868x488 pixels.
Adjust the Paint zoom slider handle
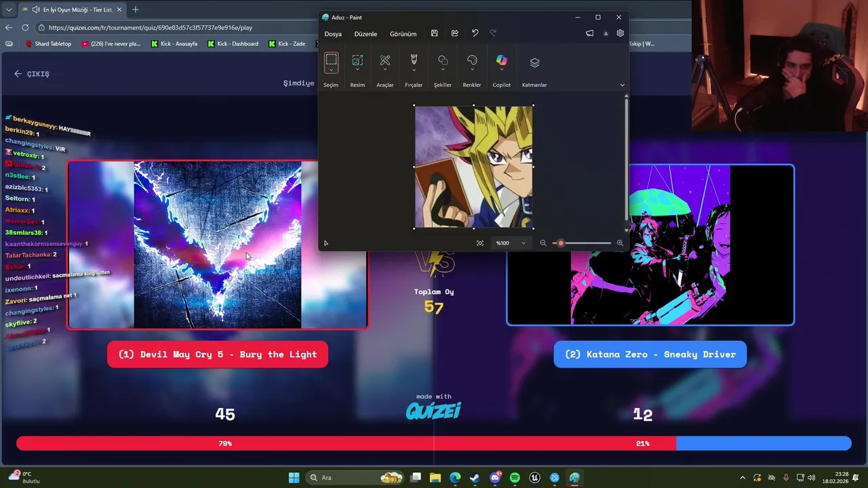click(561, 243)
